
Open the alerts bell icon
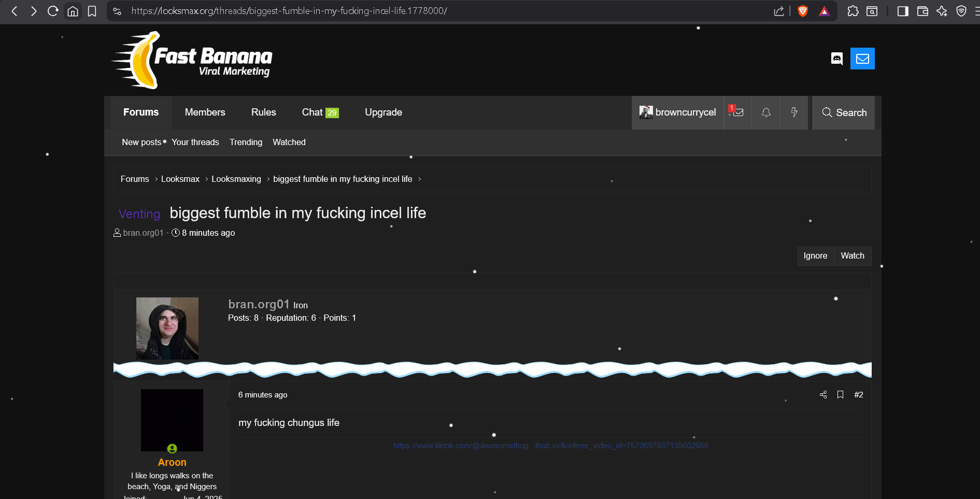coord(766,112)
